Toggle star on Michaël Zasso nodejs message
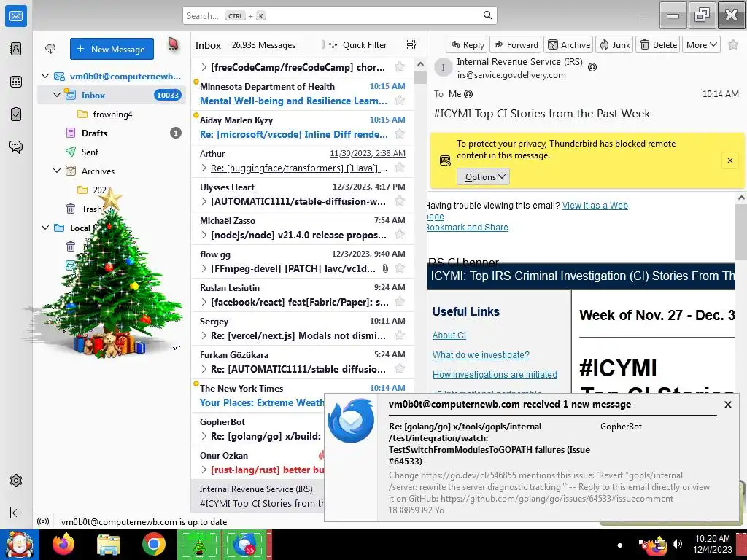Screen dimensions: 747x560 (x=400, y=234)
